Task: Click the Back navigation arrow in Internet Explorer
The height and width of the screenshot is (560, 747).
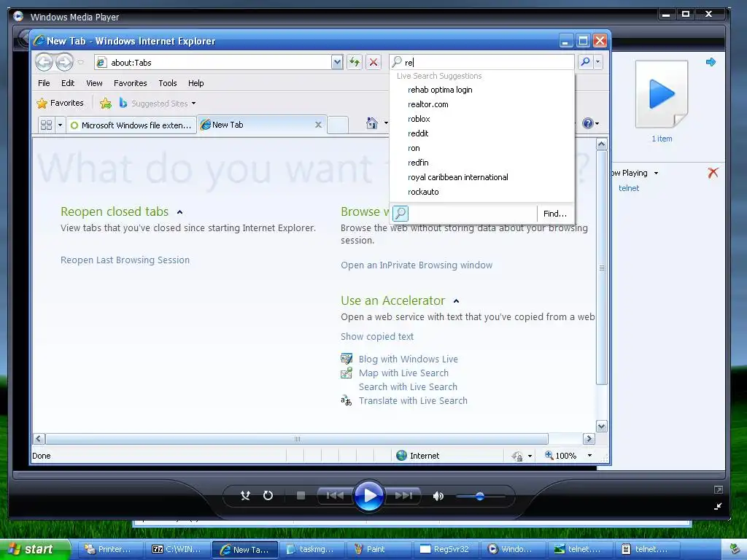Action: (x=44, y=62)
